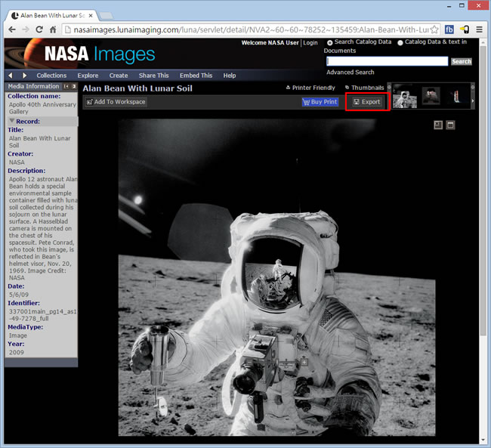Open the Chrome hamburger menu
The width and height of the screenshot is (491, 448).
click(x=479, y=29)
